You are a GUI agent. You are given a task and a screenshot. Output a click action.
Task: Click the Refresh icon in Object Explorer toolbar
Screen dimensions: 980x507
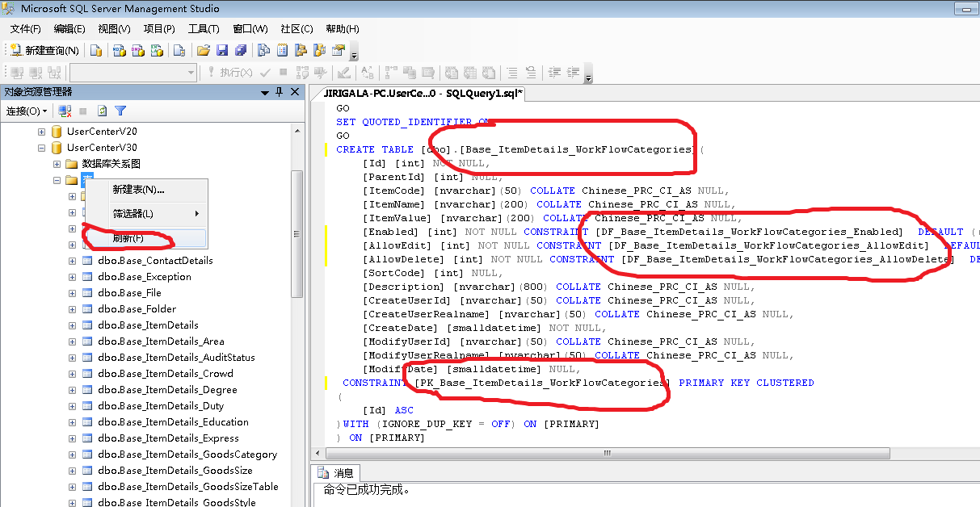pos(102,111)
